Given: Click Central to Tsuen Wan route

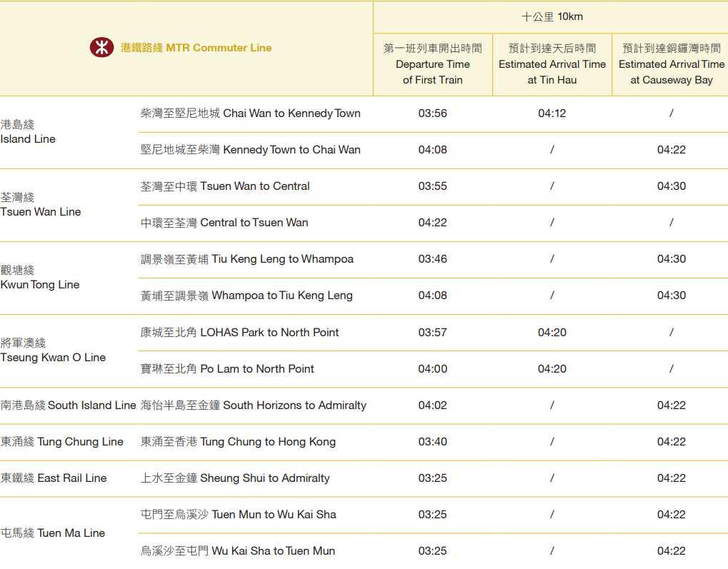Looking at the screenshot, I should coord(224,223).
